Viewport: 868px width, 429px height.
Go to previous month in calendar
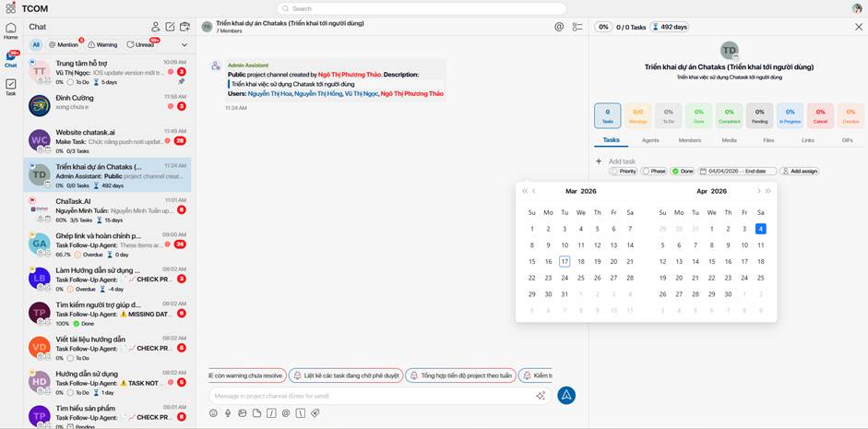coord(534,191)
